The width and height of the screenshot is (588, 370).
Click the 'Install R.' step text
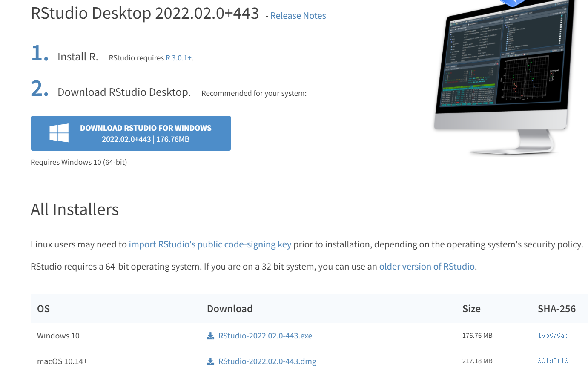point(78,57)
